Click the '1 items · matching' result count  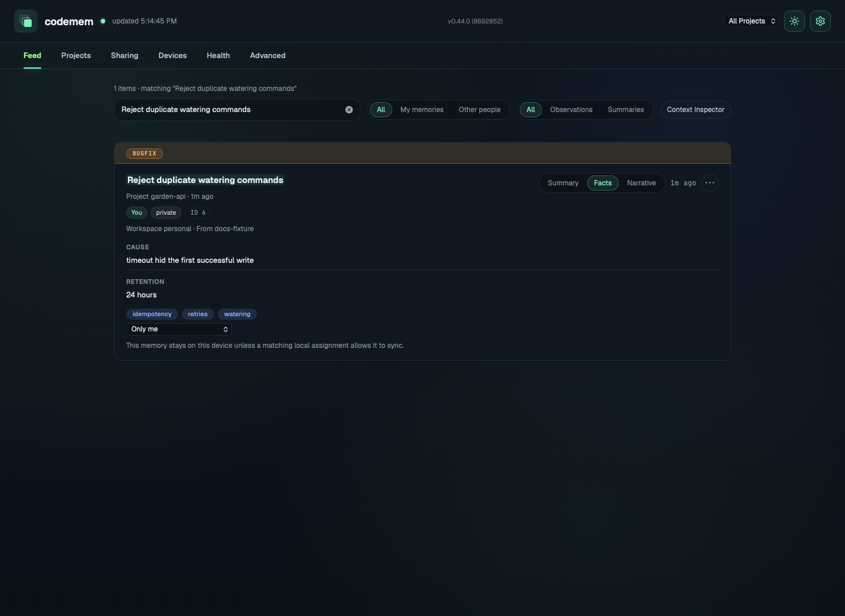(x=205, y=89)
